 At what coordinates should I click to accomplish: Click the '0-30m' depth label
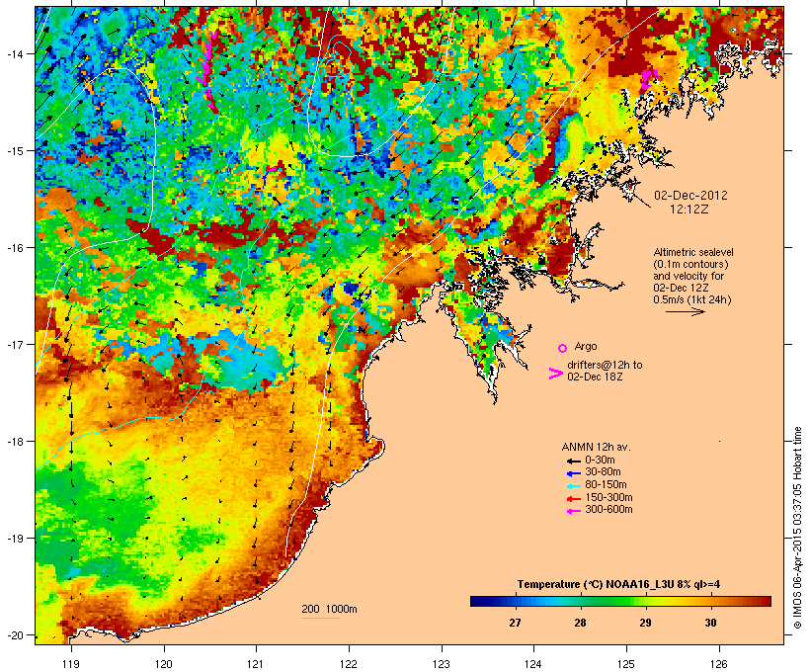pyautogui.click(x=600, y=461)
